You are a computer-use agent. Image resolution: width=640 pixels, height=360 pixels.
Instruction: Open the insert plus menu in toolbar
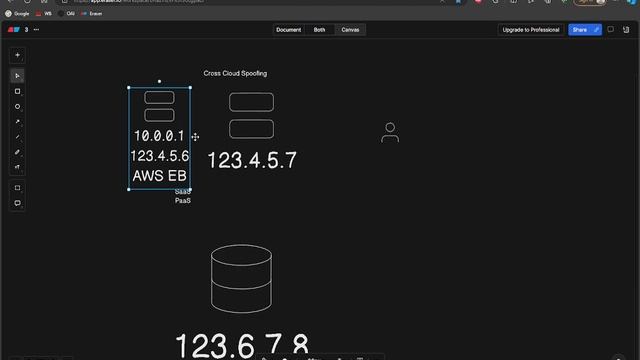[17, 55]
